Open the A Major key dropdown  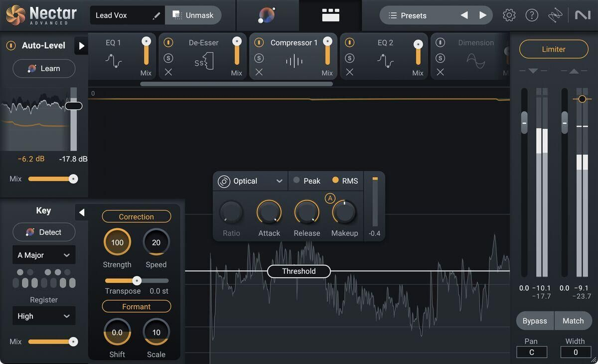point(44,255)
